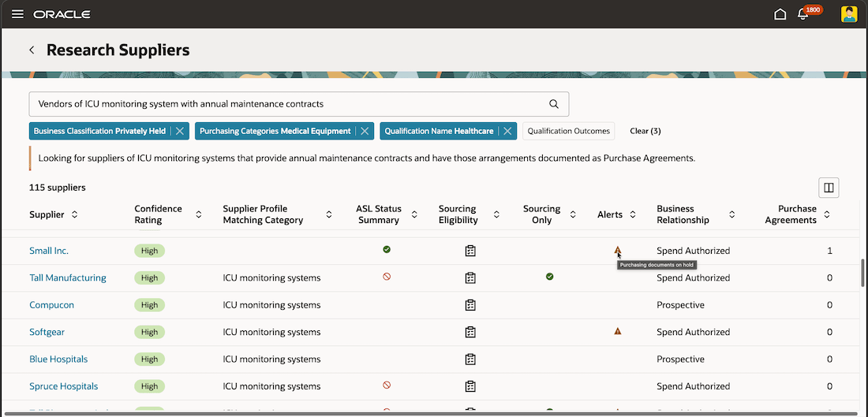Sort by the Alerts column

(633, 214)
